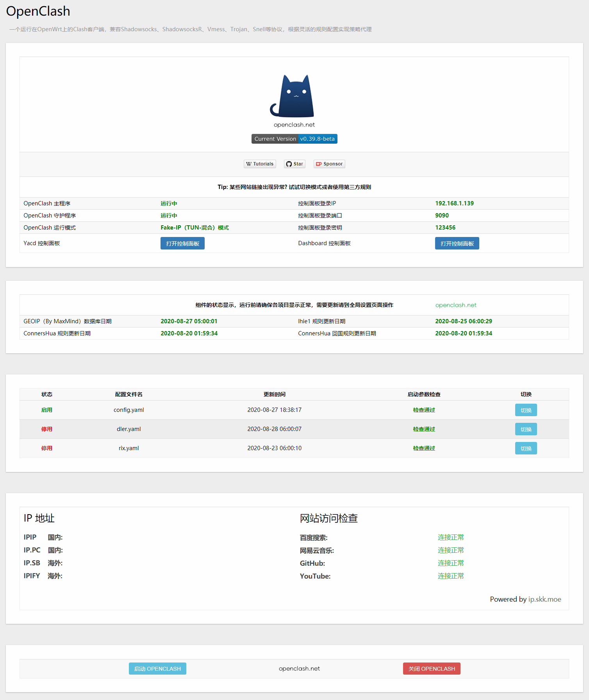This screenshot has width=589, height=700.
Task: Open the Tutorials wiki button
Action: 260,164
